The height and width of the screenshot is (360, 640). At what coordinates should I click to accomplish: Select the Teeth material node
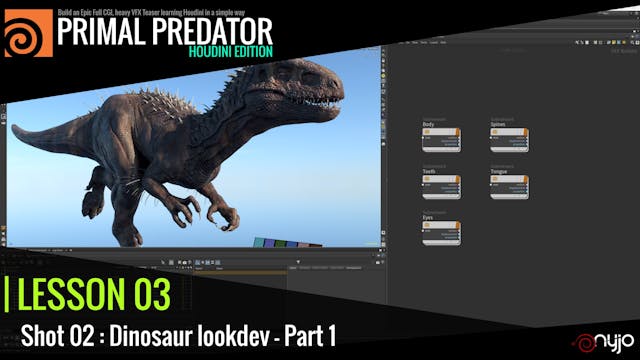pyautogui.click(x=441, y=187)
